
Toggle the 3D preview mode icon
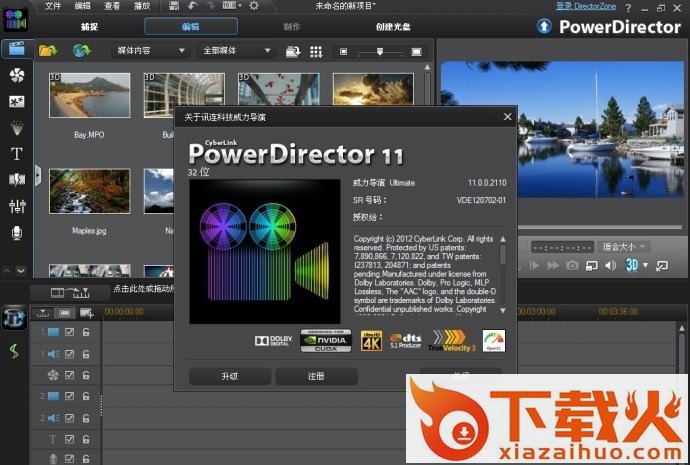pos(631,265)
